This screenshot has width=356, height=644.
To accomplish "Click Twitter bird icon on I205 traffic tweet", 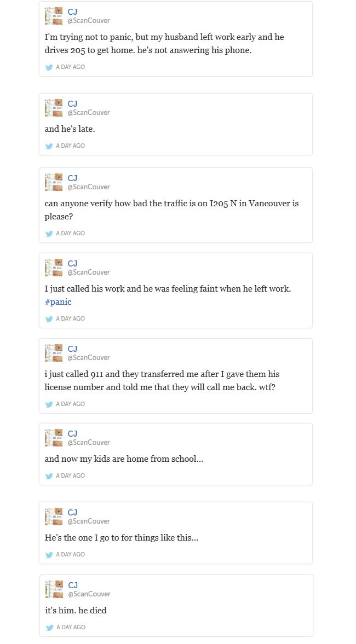I will [x=49, y=234].
